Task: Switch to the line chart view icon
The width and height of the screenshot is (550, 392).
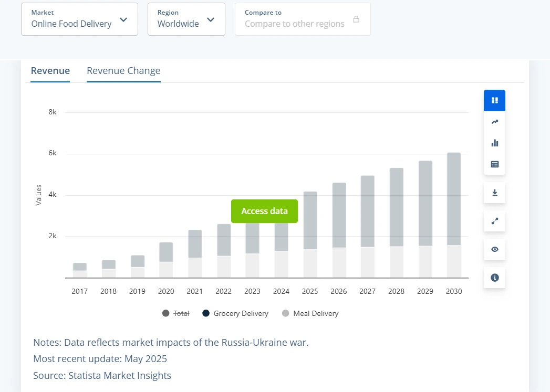Action: tap(494, 122)
